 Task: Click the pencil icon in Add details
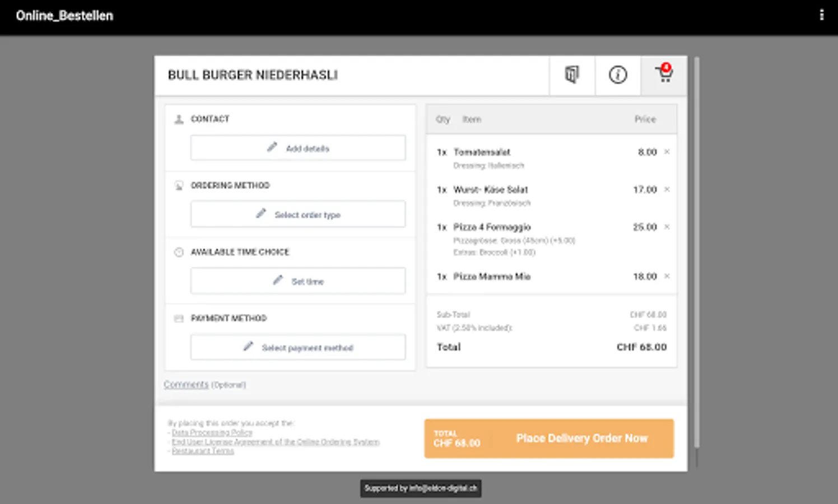pos(272,147)
